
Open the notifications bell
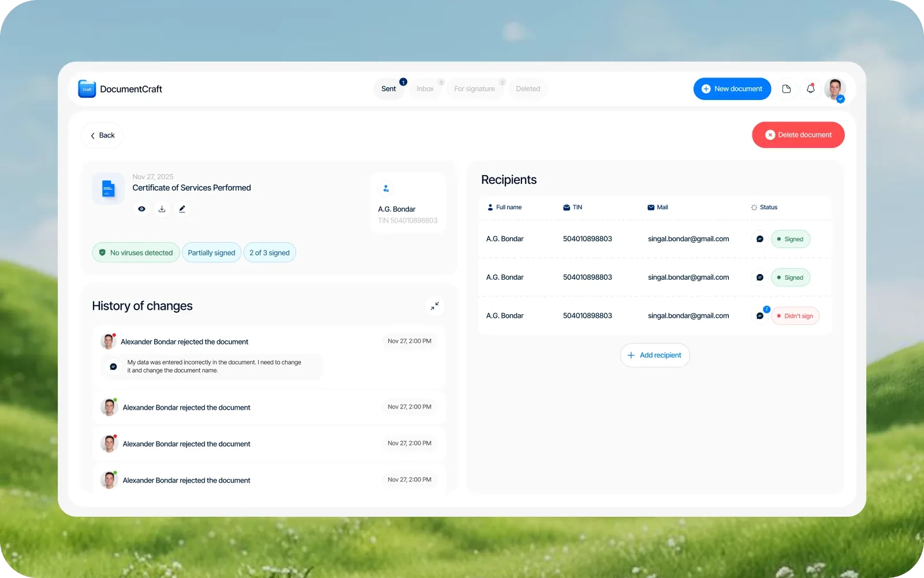[x=811, y=89]
